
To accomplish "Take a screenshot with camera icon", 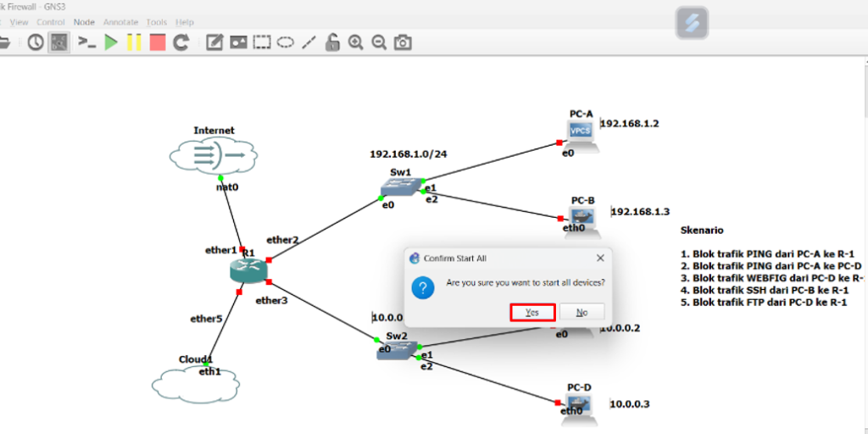I will (403, 42).
